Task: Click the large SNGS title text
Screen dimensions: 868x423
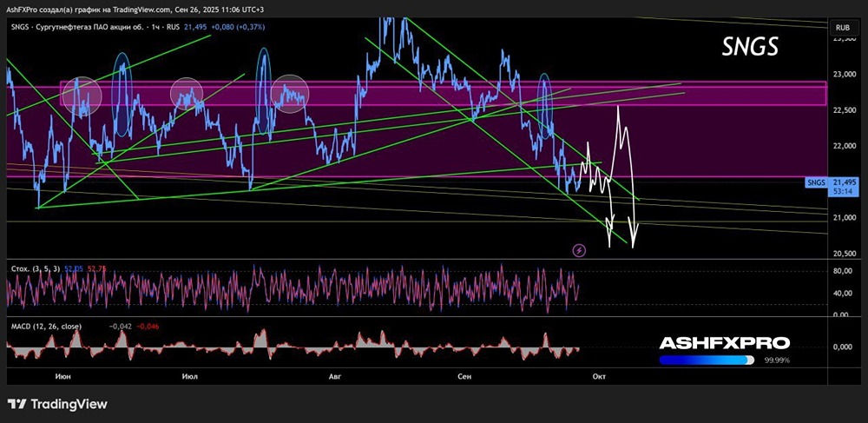Action: [x=750, y=49]
